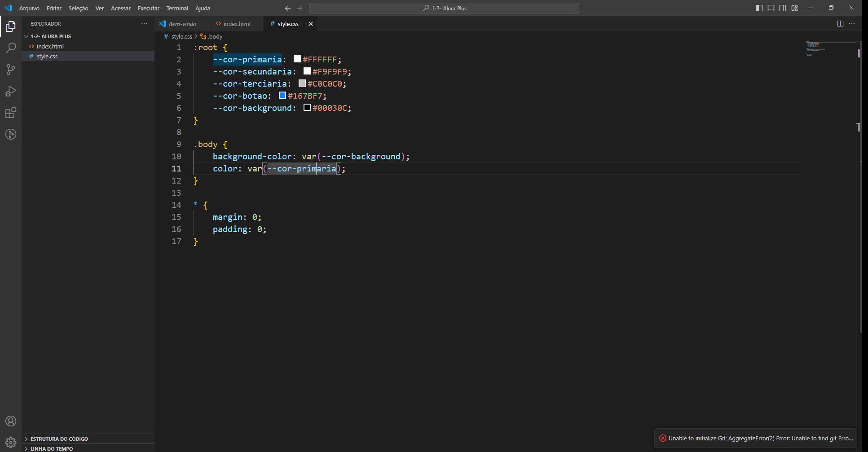Open the Manage gear icon
Image resolution: width=868 pixels, height=452 pixels.
point(11,443)
